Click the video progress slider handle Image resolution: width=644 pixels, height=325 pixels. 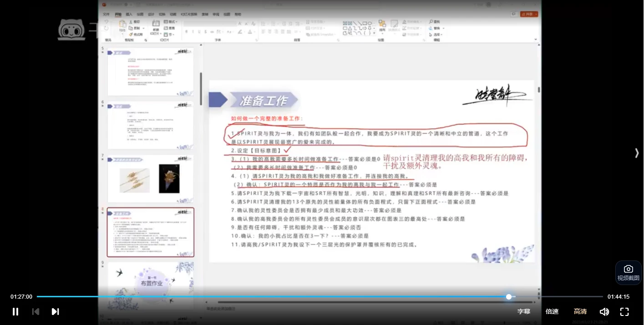tap(508, 296)
